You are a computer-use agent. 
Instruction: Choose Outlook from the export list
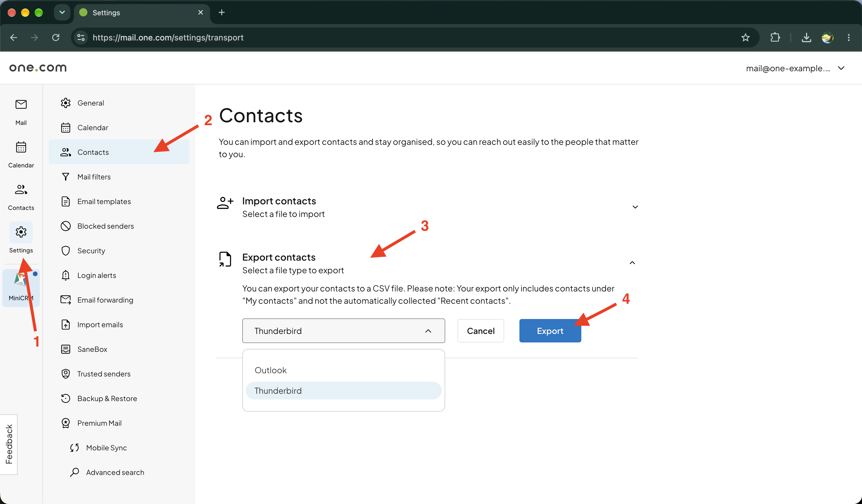click(x=343, y=370)
